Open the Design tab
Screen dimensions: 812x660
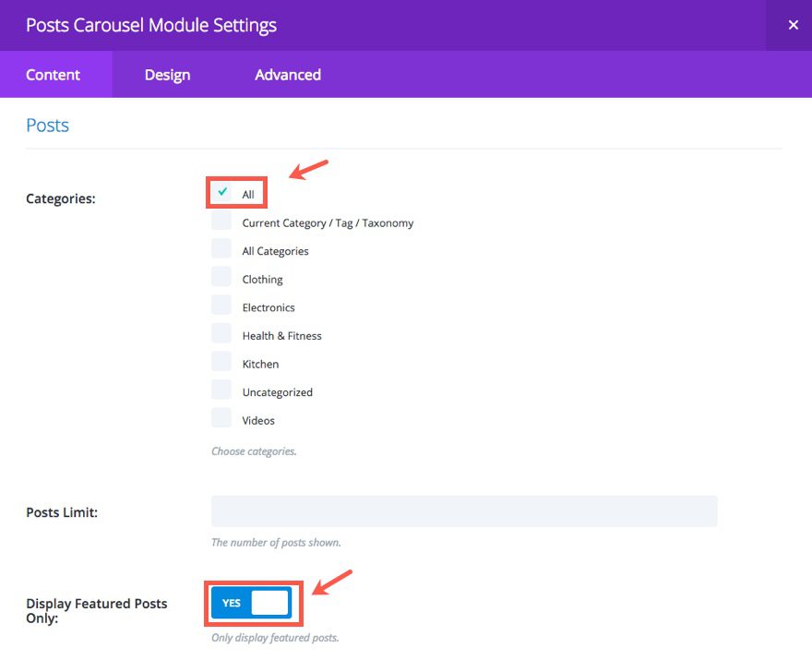tap(167, 75)
